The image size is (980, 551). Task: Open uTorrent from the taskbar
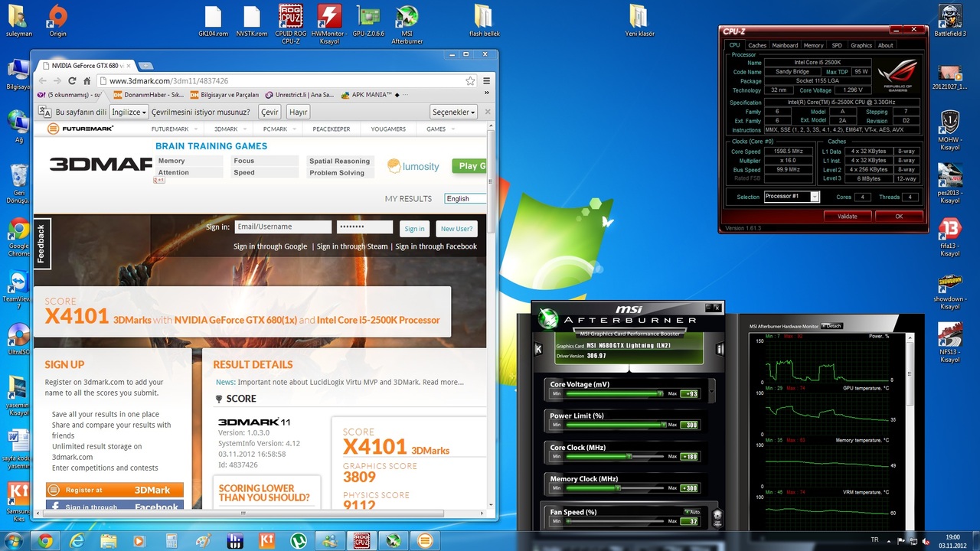pyautogui.click(x=298, y=541)
